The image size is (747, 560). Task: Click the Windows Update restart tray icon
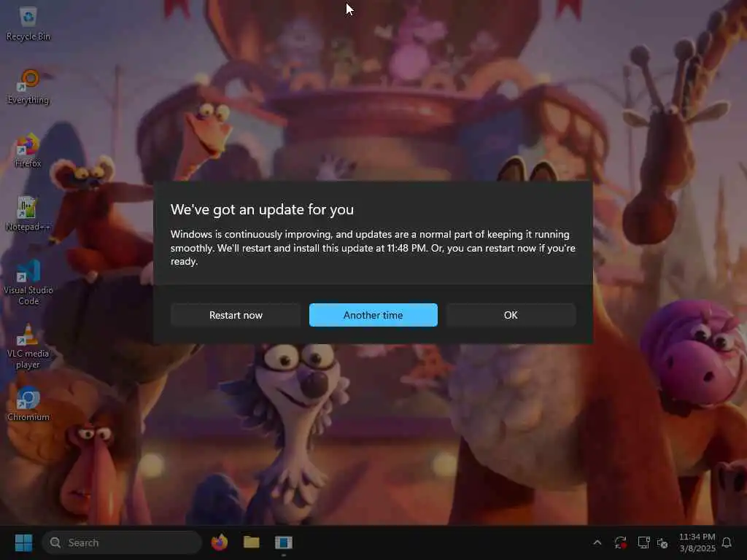(x=620, y=542)
